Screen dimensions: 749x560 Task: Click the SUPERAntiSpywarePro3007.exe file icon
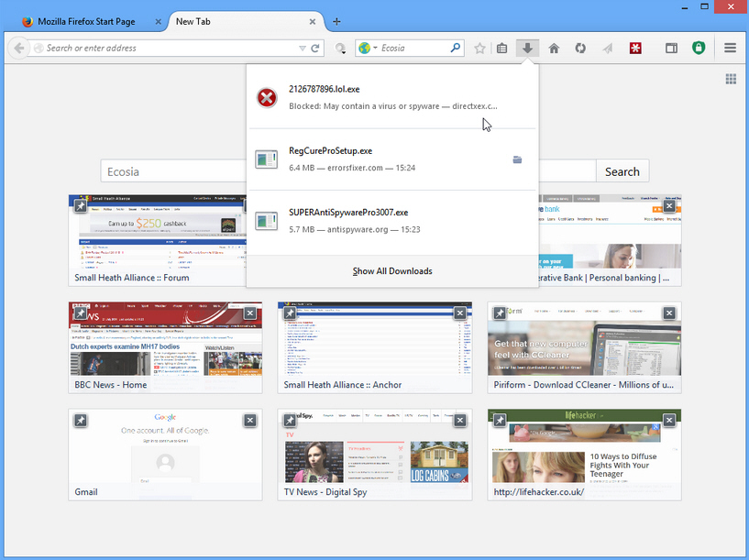(x=266, y=221)
